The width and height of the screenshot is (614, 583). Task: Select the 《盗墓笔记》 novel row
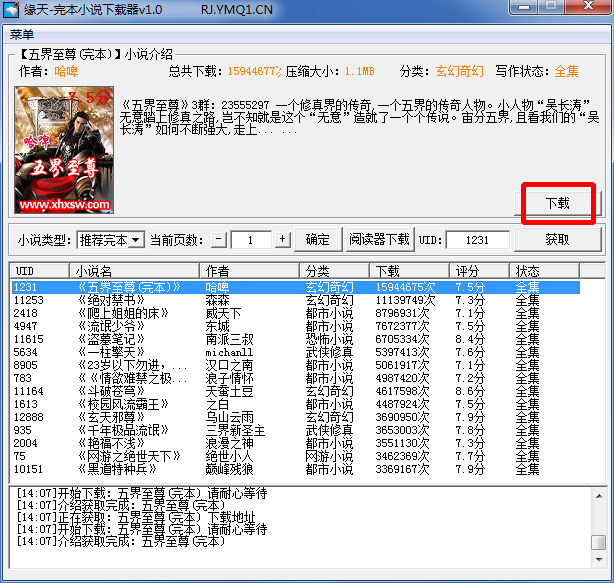pos(105,339)
